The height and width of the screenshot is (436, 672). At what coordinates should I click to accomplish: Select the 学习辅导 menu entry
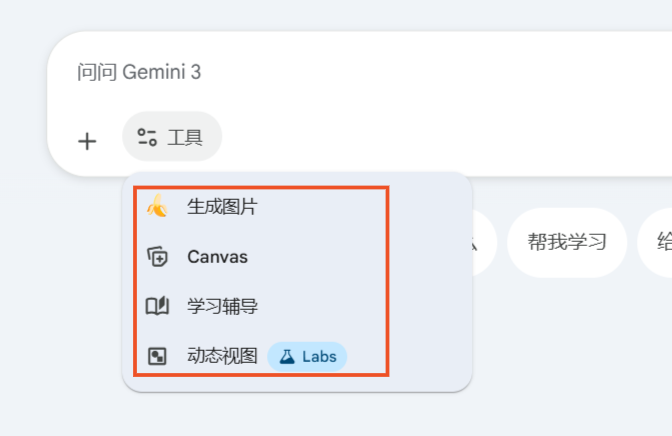(x=222, y=306)
